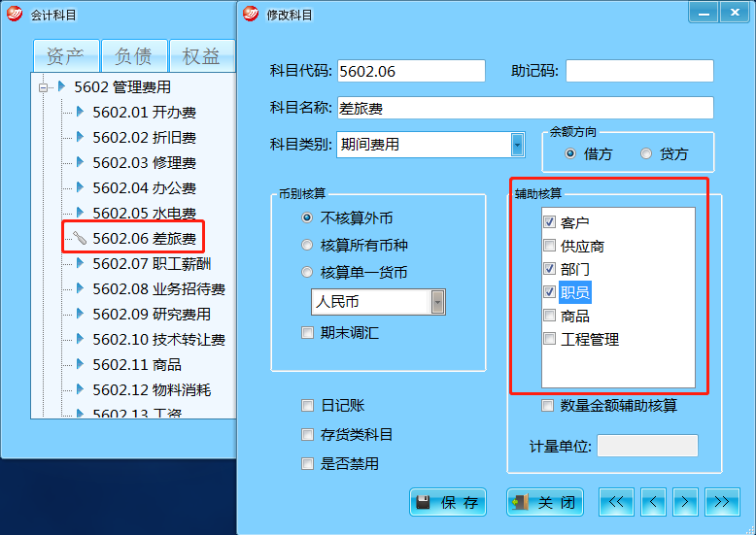This screenshot has height=535, width=756.
Task: Select 5602.04 办公费 in the tree
Action: pos(144,187)
